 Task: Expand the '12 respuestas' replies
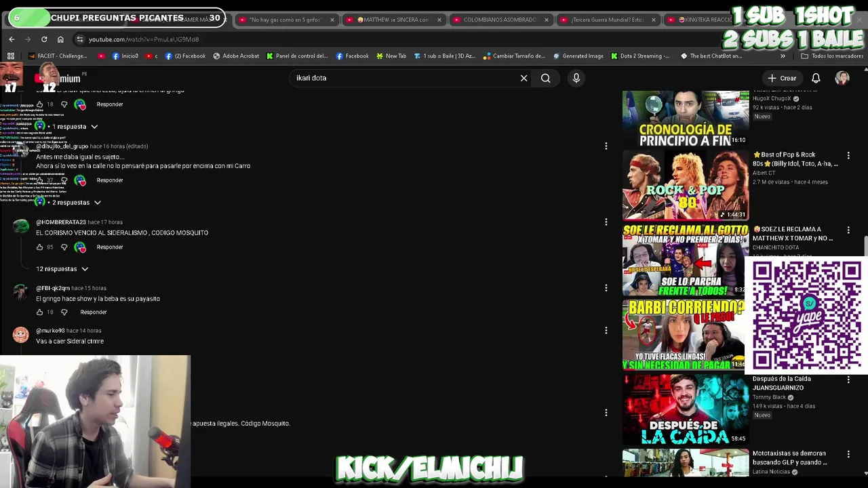point(62,269)
